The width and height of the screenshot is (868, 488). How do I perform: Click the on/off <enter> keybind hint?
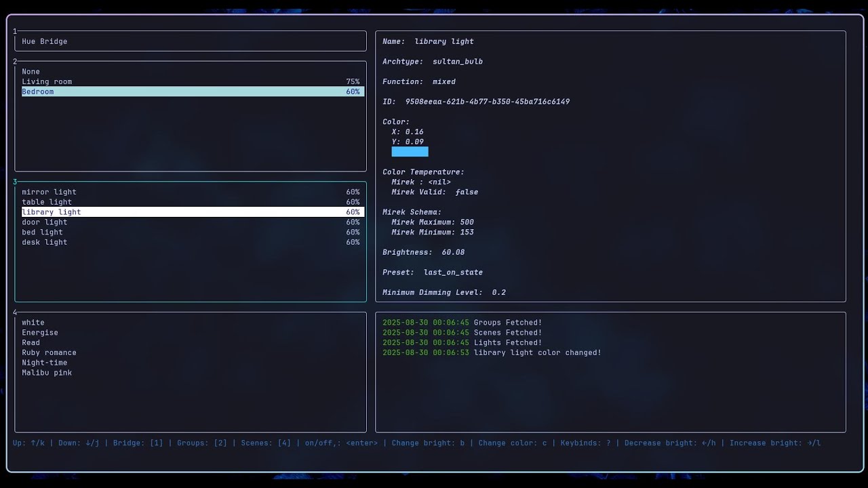pyautogui.click(x=341, y=443)
